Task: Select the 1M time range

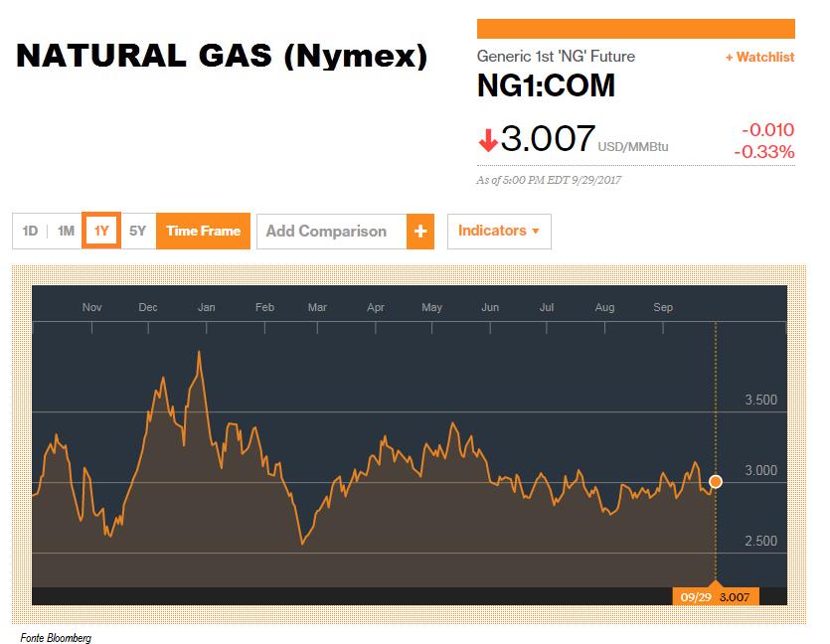Action: 66,231
